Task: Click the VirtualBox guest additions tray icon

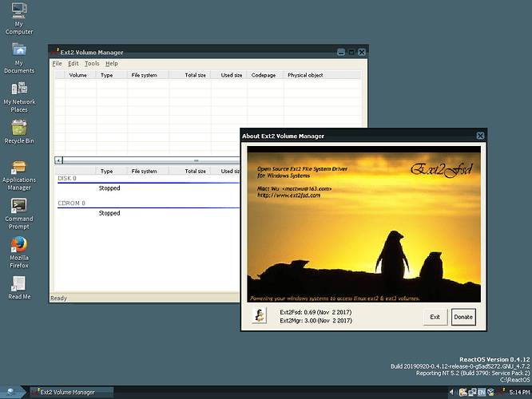Action: coord(490,393)
